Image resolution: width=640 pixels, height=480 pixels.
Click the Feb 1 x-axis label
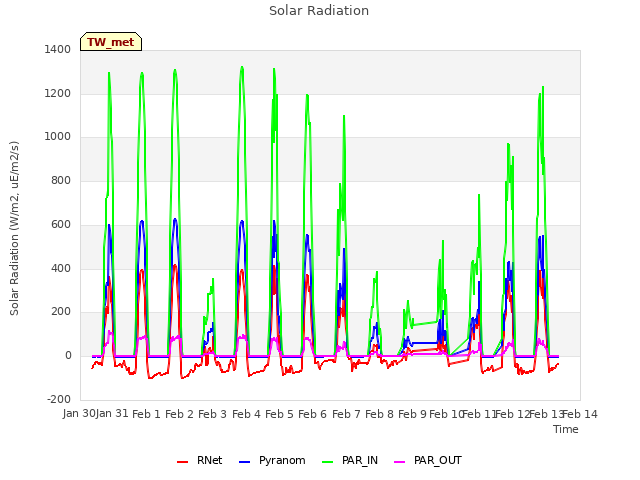pos(146,414)
